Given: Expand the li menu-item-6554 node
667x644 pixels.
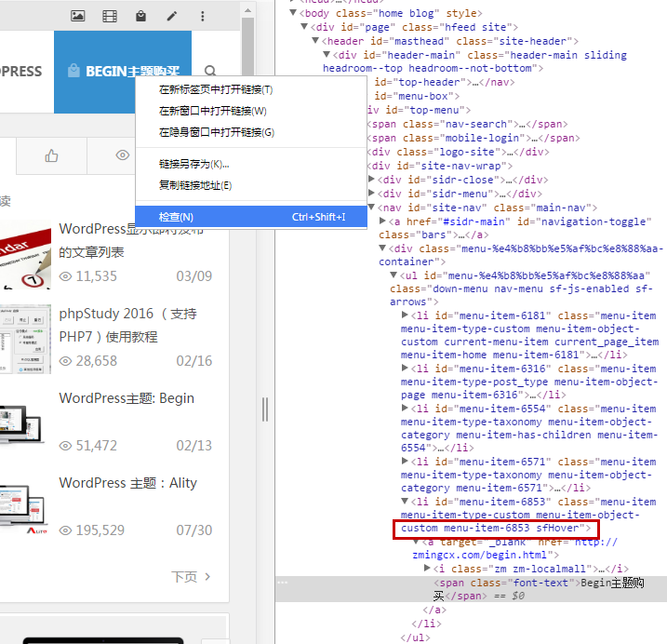Looking at the screenshot, I should point(405,408).
